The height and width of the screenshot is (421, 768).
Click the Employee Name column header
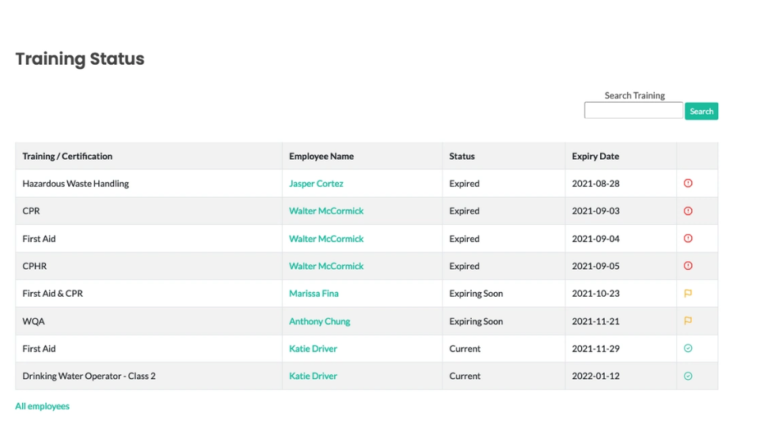(321, 156)
